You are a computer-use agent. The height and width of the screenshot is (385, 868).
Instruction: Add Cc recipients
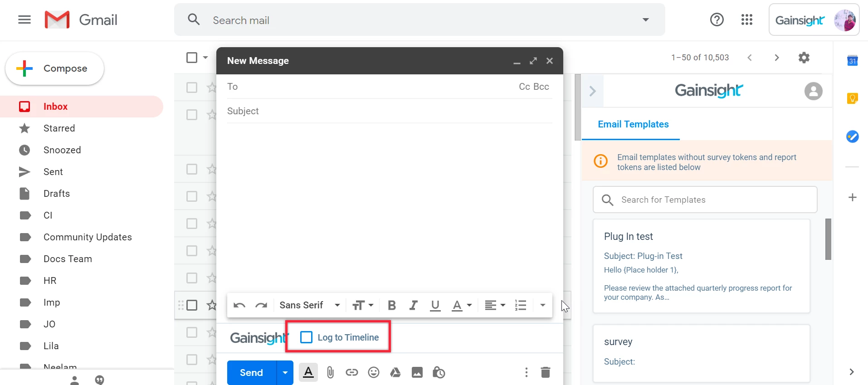(x=525, y=87)
